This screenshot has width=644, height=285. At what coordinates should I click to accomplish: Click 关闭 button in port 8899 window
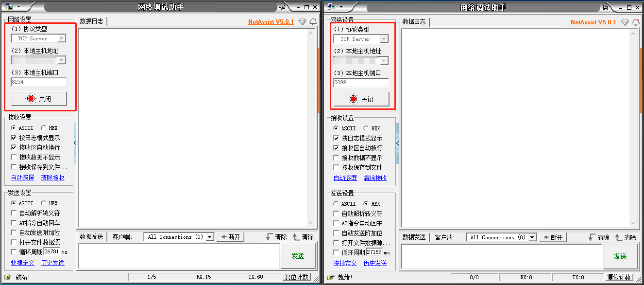coord(361,99)
